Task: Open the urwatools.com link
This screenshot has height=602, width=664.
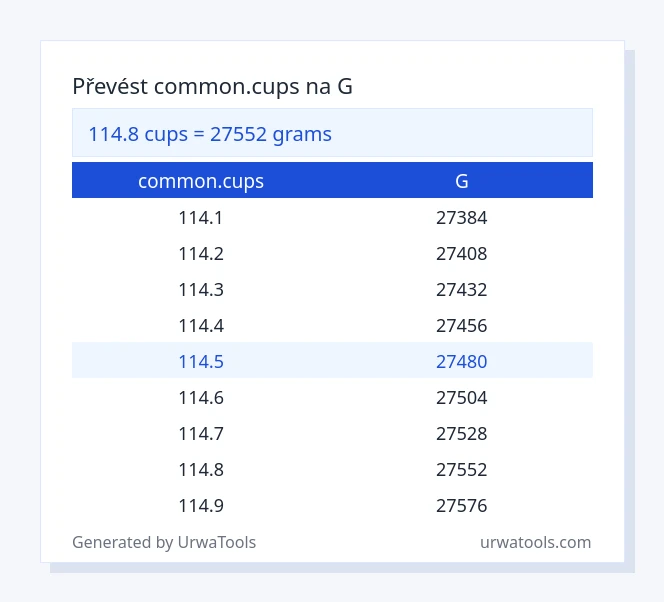Action: pos(535,542)
